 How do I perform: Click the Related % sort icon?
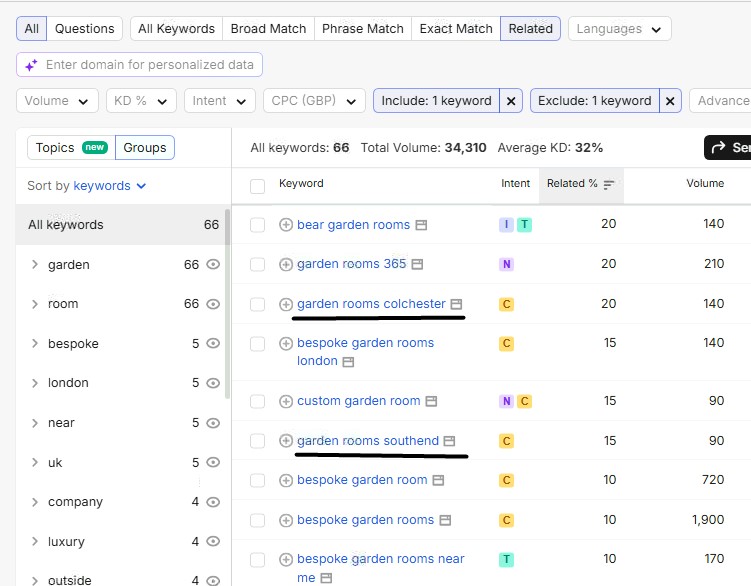pos(609,184)
